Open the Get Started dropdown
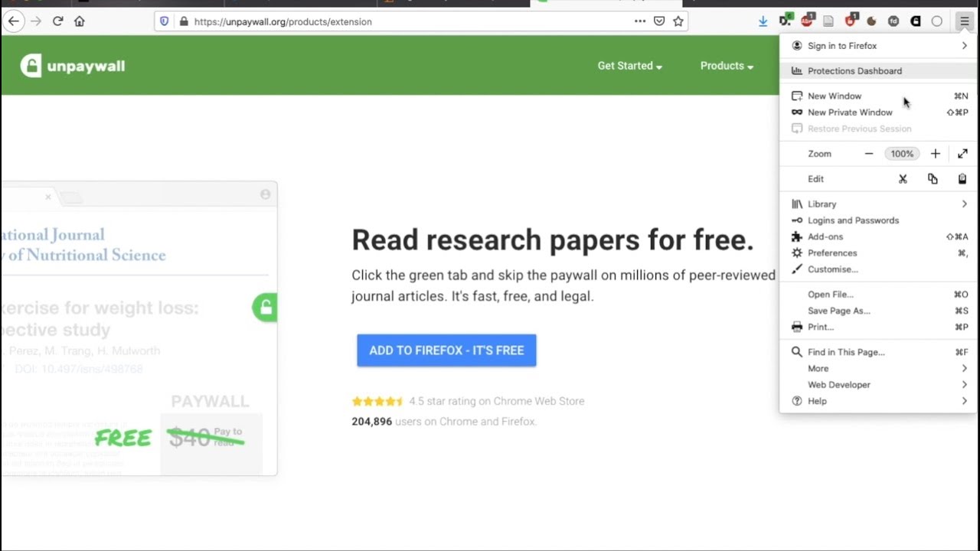This screenshot has width=980, height=551. click(x=630, y=66)
